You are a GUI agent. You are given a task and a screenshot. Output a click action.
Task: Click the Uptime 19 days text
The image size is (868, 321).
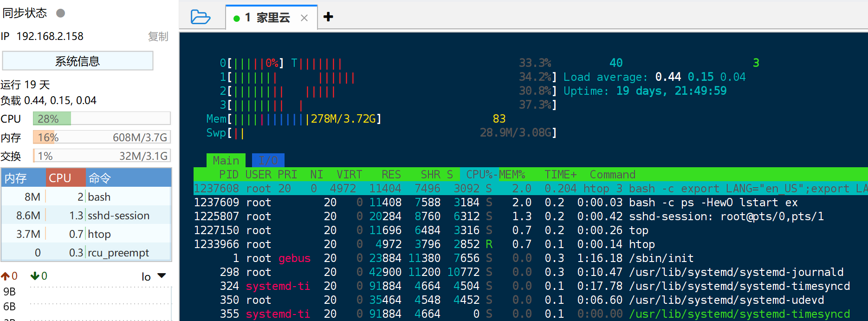tap(645, 91)
